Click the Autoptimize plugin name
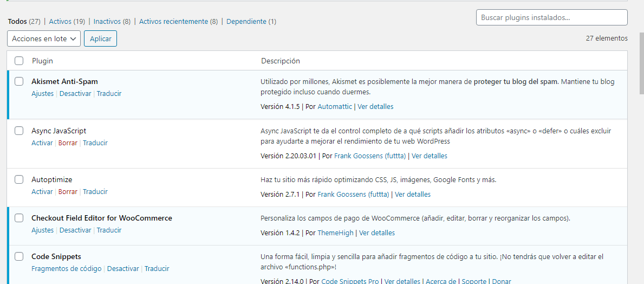Viewport: 644px width, 284px height. tap(52, 179)
